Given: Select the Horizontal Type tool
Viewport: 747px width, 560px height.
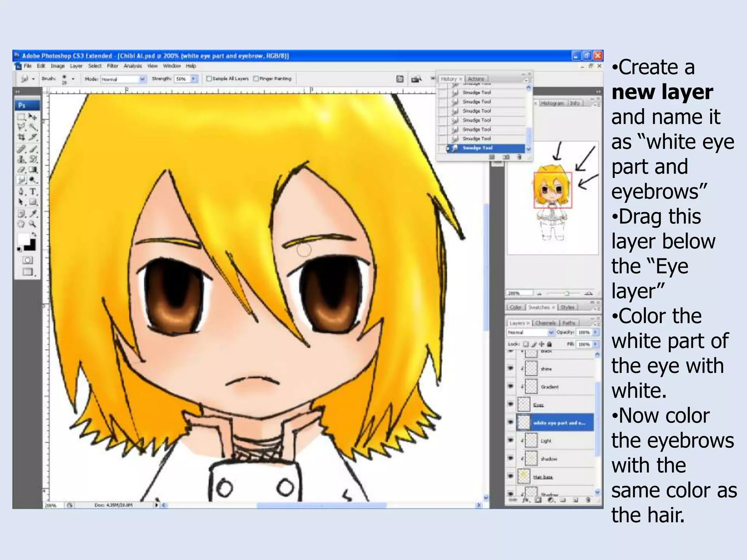Looking at the screenshot, I should tap(33, 191).
